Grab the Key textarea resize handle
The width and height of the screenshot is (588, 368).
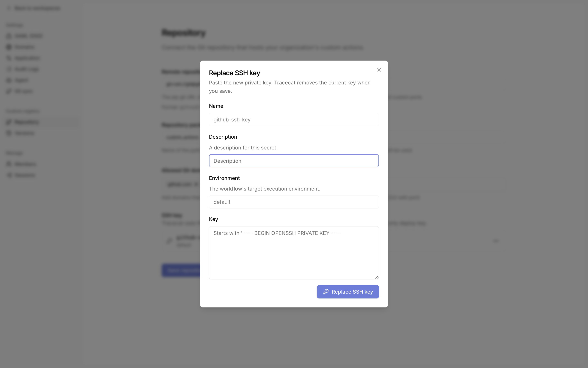[x=377, y=277]
